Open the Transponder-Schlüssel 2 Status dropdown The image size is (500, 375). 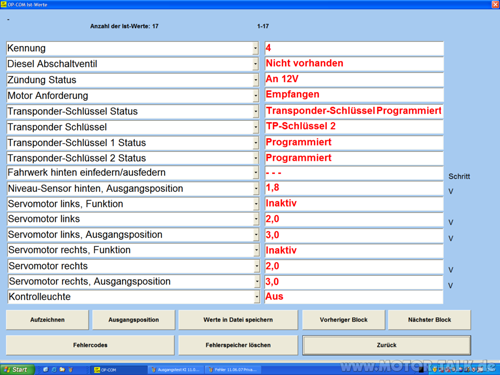256,158
